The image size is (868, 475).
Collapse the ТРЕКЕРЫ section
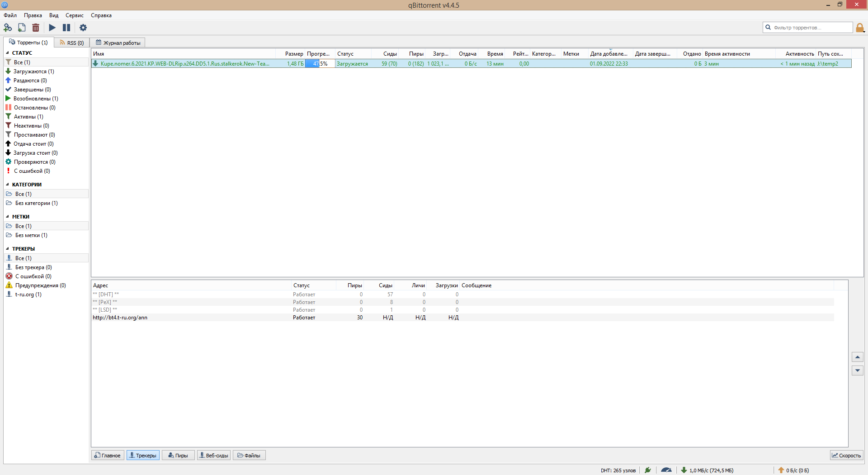click(x=7, y=249)
